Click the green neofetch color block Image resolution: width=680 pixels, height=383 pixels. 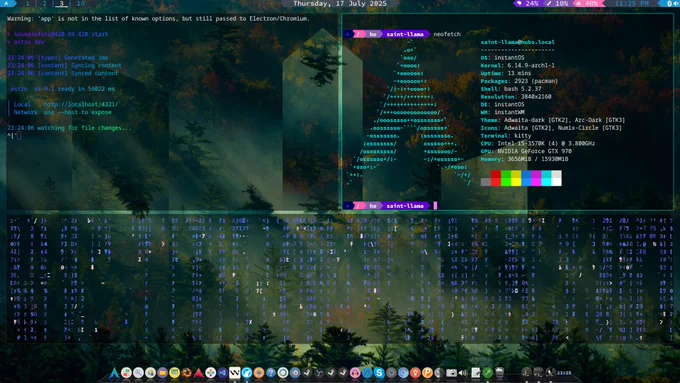(x=506, y=178)
